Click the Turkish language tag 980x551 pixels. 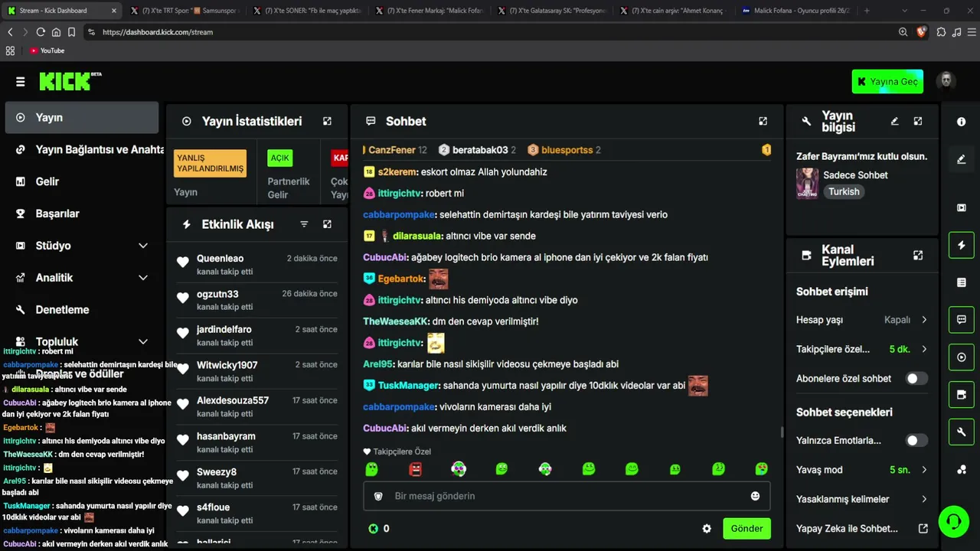tap(844, 192)
